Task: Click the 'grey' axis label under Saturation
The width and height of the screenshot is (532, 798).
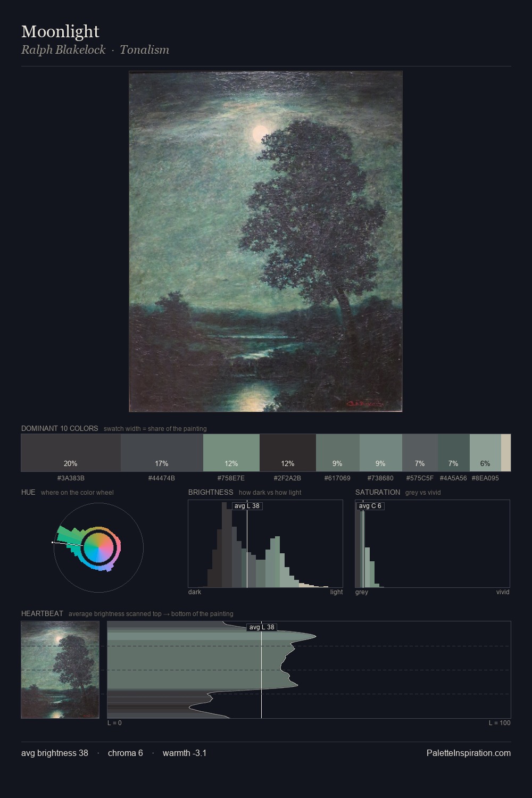Action: click(362, 592)
